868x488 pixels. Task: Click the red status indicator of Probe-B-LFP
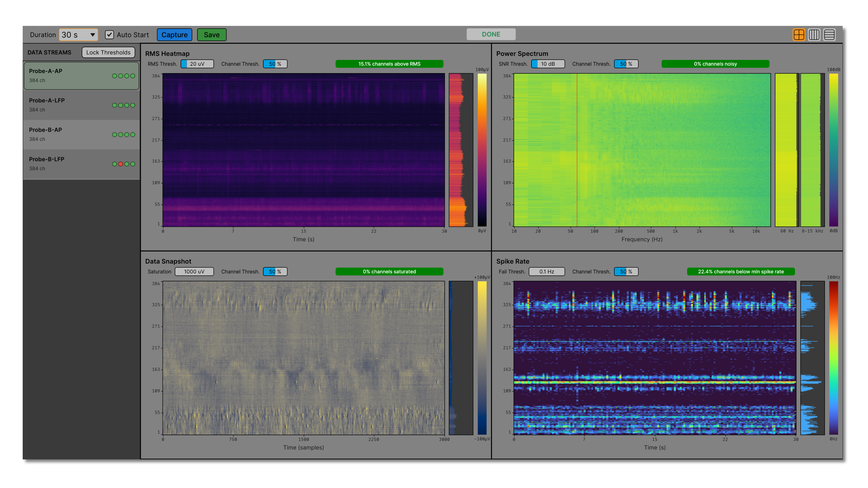[120, 164]
